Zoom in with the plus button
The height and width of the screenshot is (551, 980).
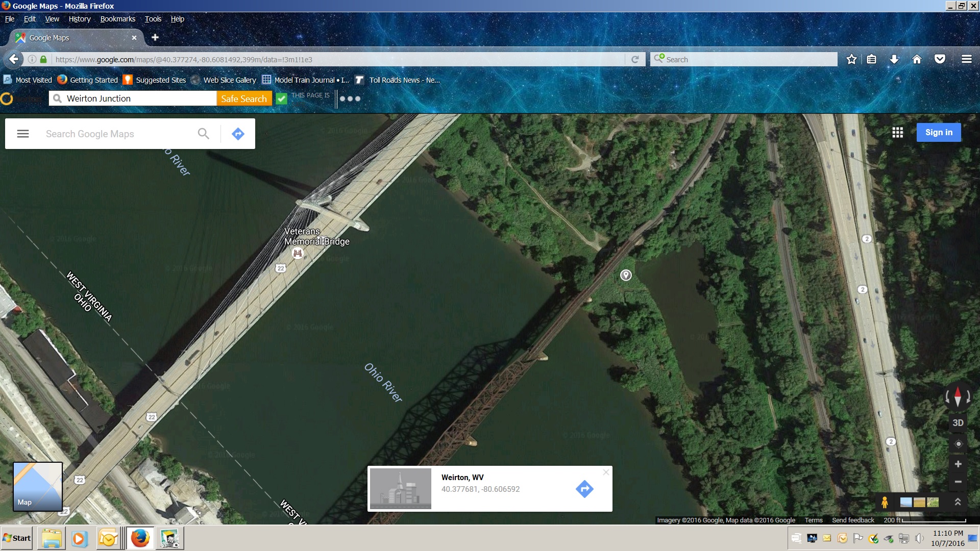click(x=958, y=464)
